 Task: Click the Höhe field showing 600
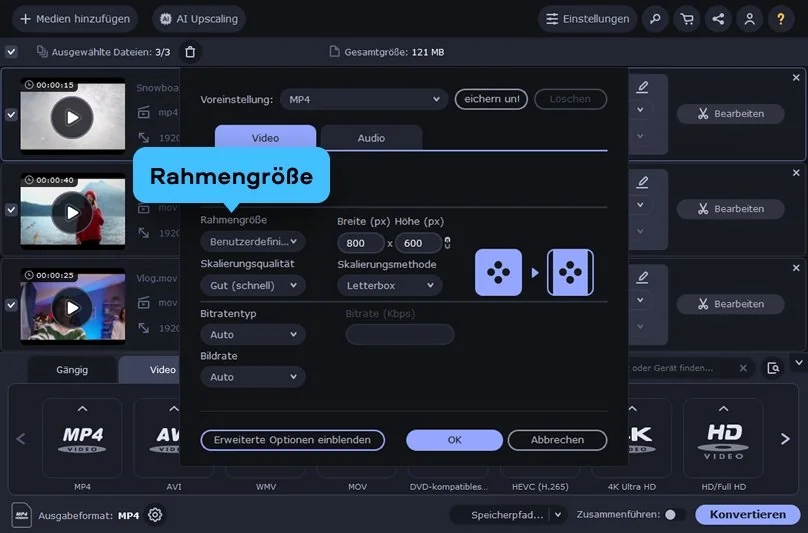pos(418,243)
